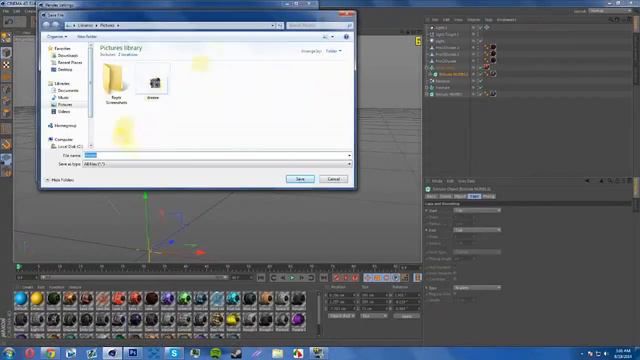Open Opera browser from the taskbar

point(30,353)
